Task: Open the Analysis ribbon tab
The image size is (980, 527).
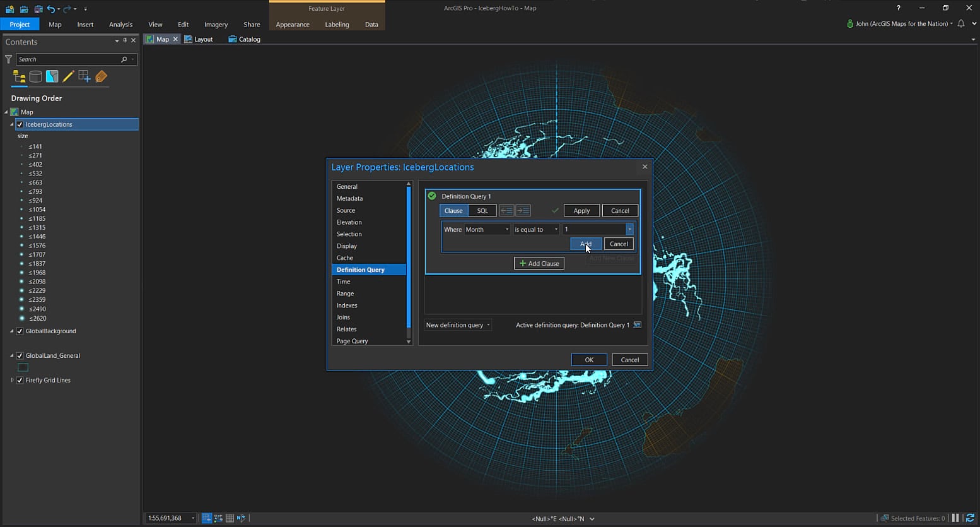Action: [x=120, y=25]
